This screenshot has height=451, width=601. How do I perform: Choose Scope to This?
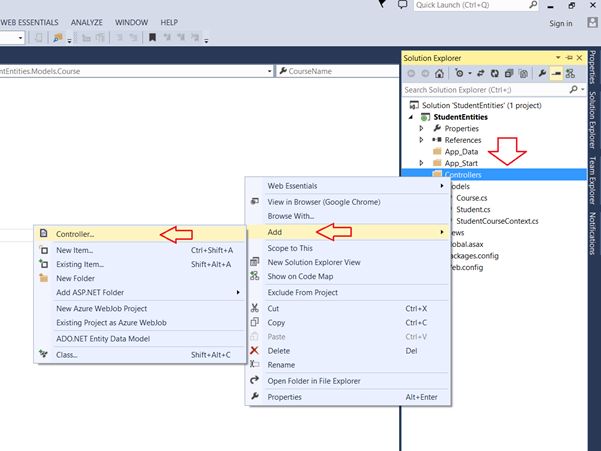348,248
